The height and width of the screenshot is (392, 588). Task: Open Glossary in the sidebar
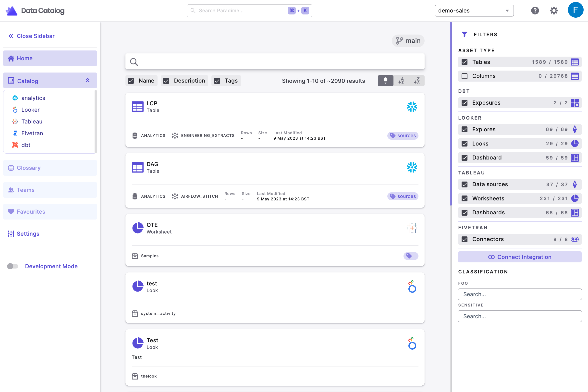click(50, 168)
